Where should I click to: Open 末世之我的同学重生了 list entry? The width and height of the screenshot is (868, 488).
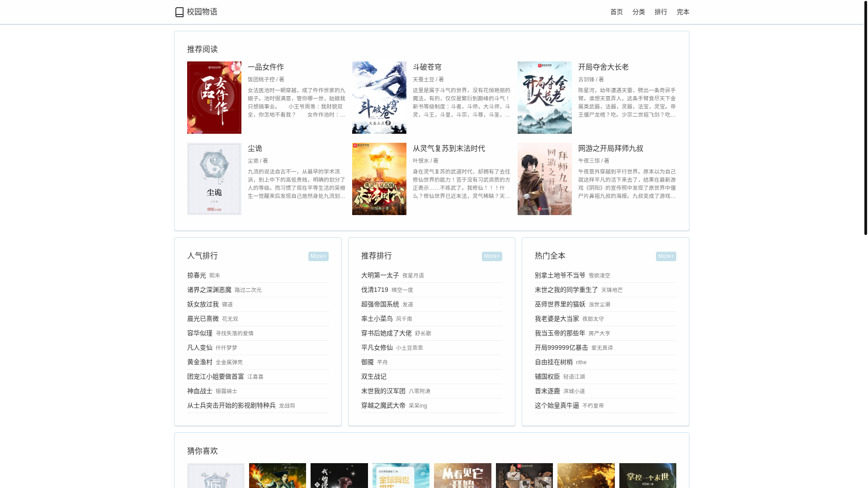[x=566, y=290]
